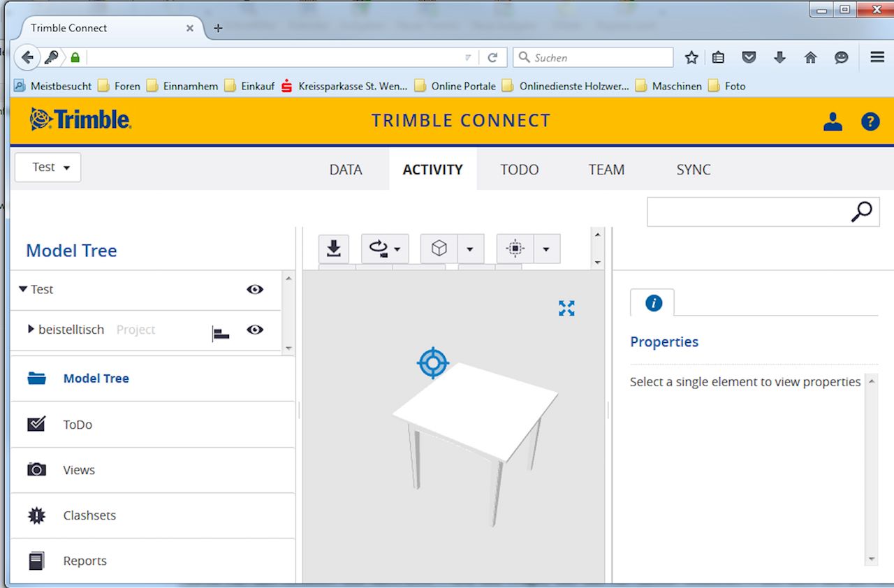Image resolution: width=894 pixels, height=588 pixels.
Task: Expand the beistelltisch tree node
Action: tap(31, 329)
